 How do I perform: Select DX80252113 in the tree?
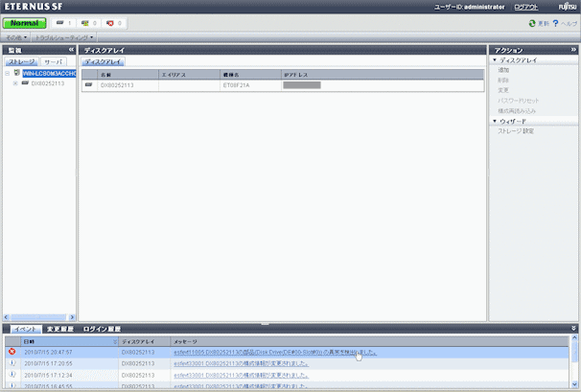(x=48, y=83)
